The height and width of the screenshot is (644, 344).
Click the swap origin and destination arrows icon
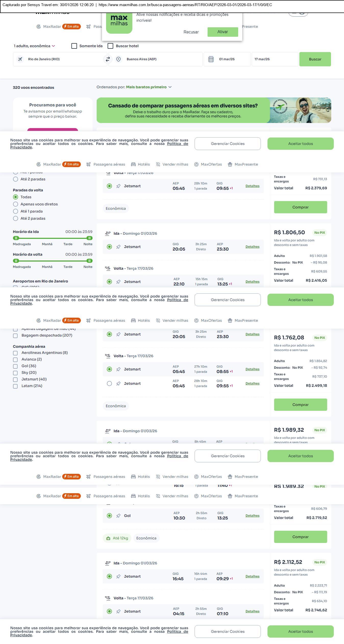[x=108, y=59]
